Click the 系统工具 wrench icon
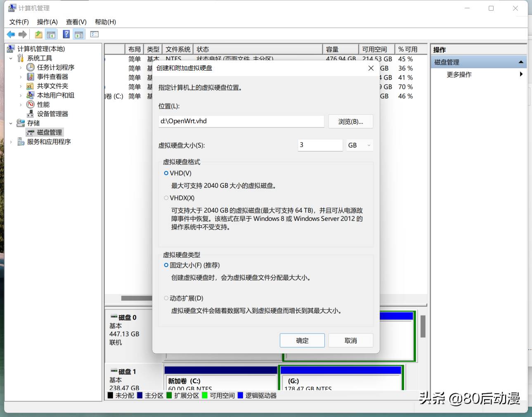532x417 pixels. [21, 58]
